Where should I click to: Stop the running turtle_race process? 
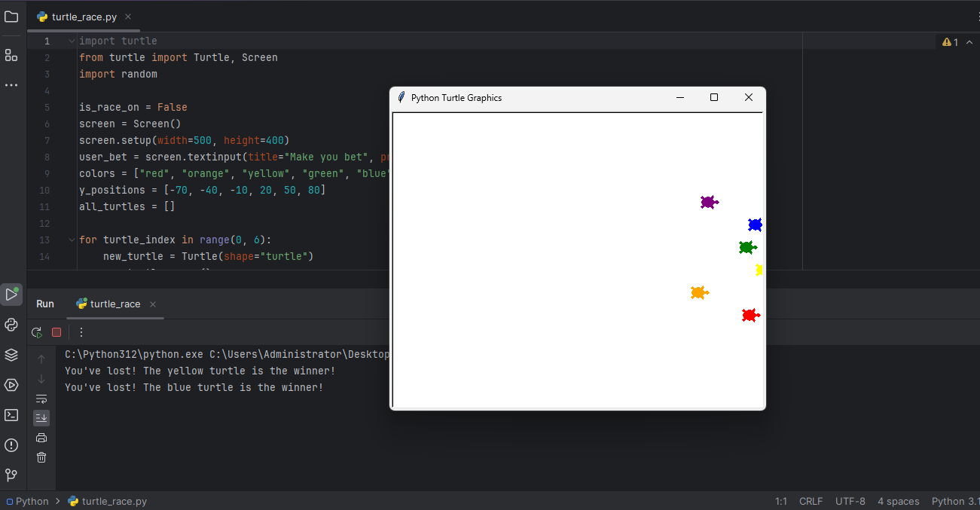(56, 332)
